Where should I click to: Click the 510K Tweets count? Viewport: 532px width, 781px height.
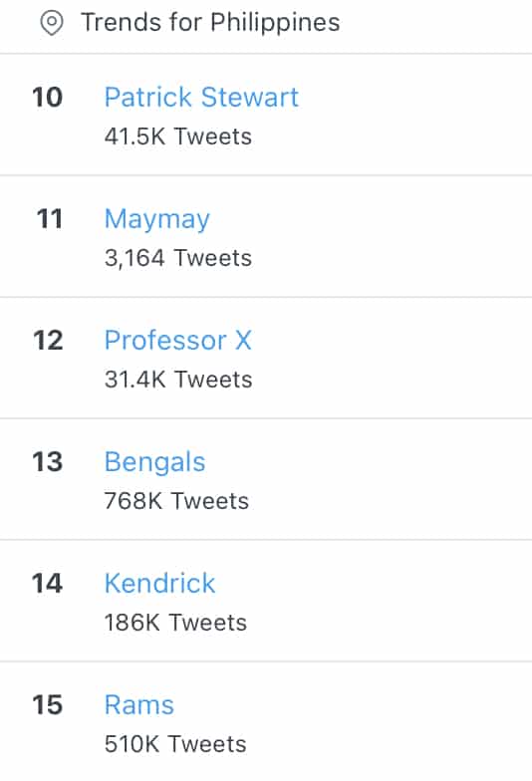(x=175, y=744)
